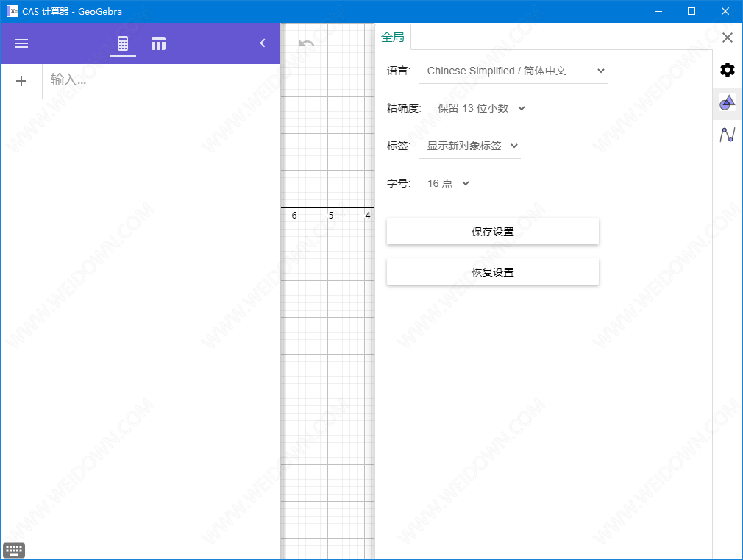Collapse the algebra panel with left chevron
Viewport: 743px width, 560px height.
pos(263,43)
